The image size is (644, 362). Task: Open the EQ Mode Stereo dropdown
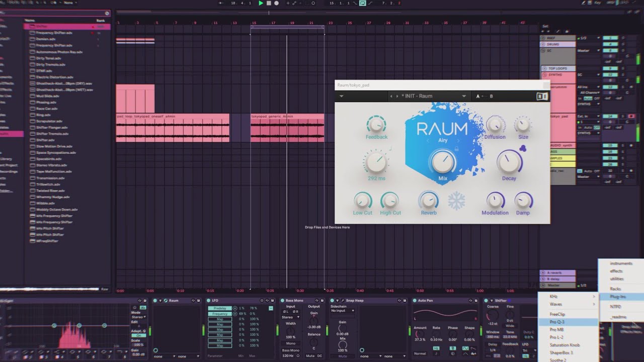[138, 317]
